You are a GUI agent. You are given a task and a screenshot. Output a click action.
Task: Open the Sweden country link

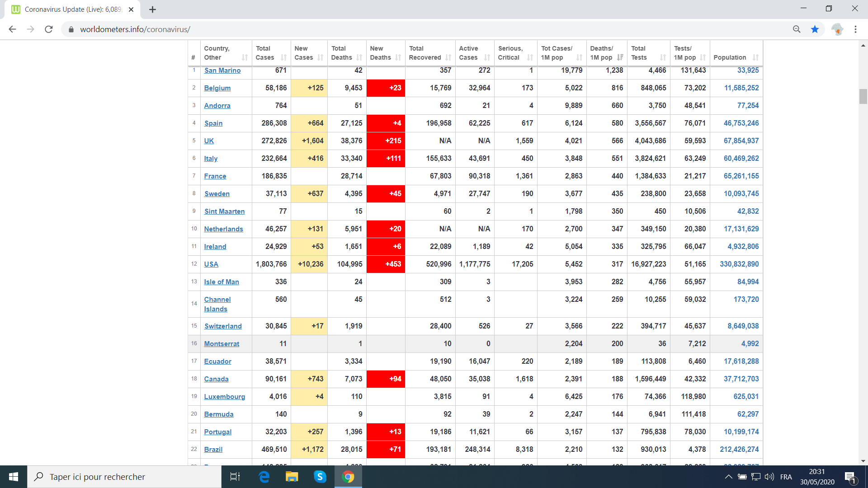tap(217, 194)
